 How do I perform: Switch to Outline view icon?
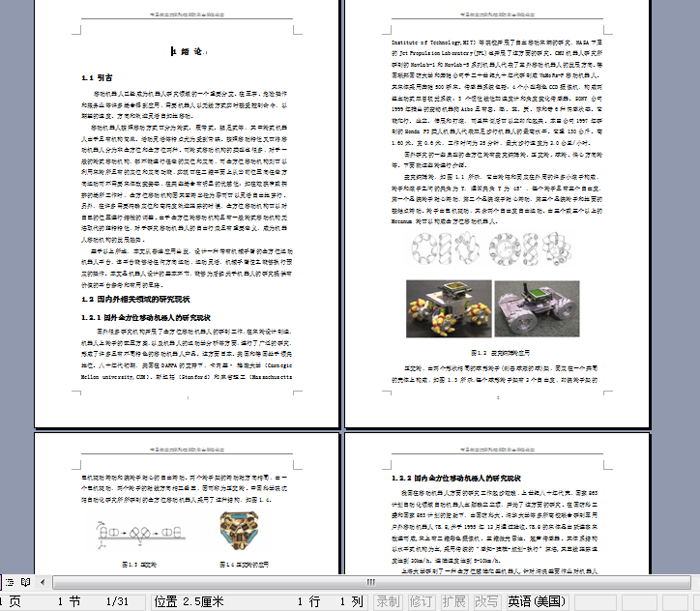pyautogui.click(x=10, y=582)
